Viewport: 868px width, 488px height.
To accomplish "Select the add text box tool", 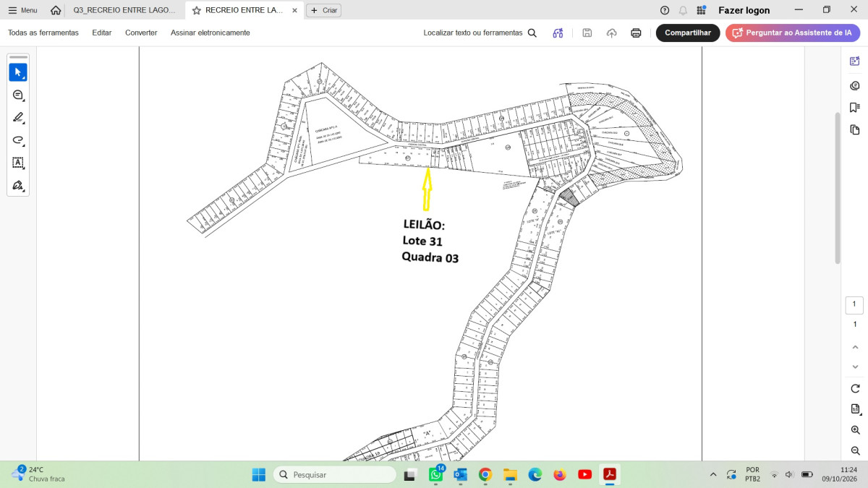I will coord(18,163).
